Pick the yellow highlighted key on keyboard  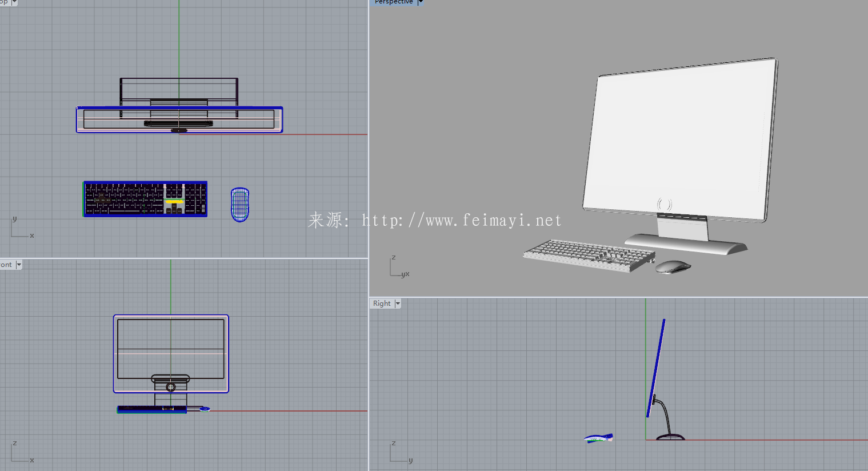point(174,201)
